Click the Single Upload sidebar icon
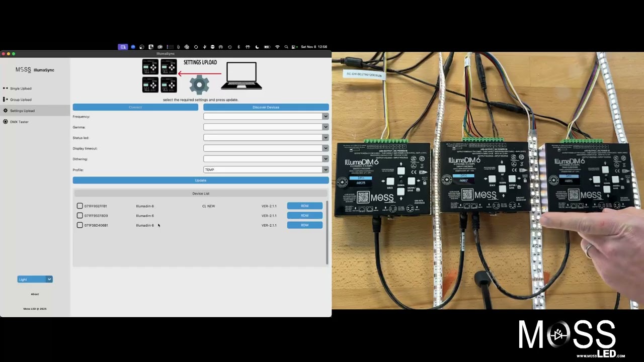The height and width of the screenshot is (362, 644). 6,88
